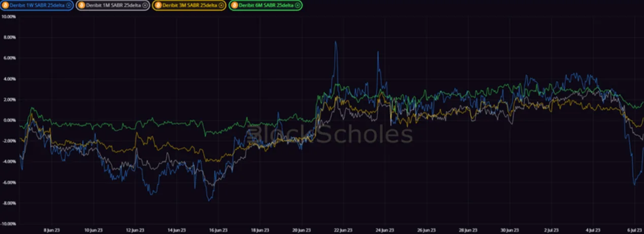Select the white Deribit 1M SABR 25delta label
The height and width of the screenshot is (234, 644).
pyautogui.click(x=113, y=5)
